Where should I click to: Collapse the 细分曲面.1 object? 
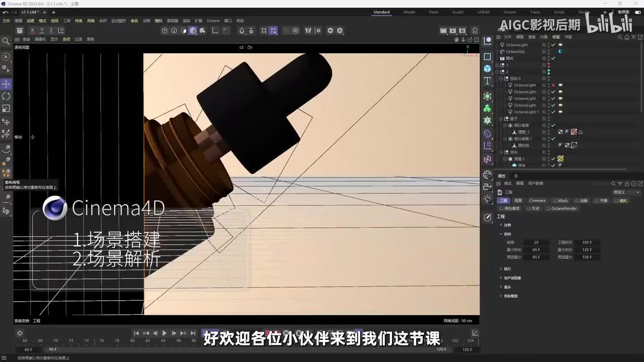505,139
